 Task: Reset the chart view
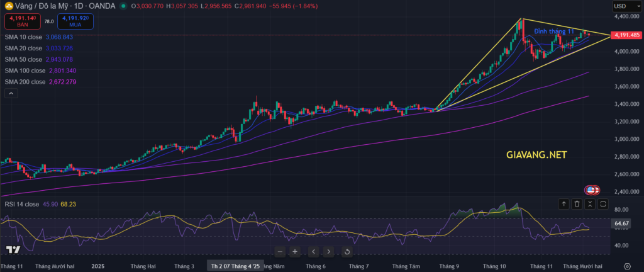347,252
